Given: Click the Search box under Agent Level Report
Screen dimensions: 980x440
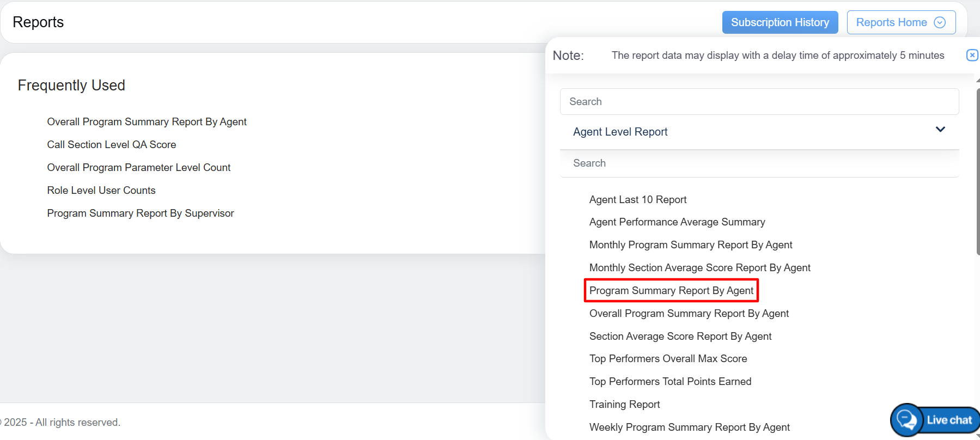Looking at the screenshot, I should coord(759,163).
